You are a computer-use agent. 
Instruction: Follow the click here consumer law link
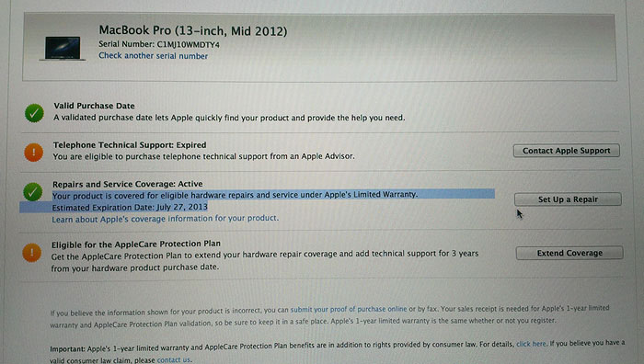pos(531,344)
